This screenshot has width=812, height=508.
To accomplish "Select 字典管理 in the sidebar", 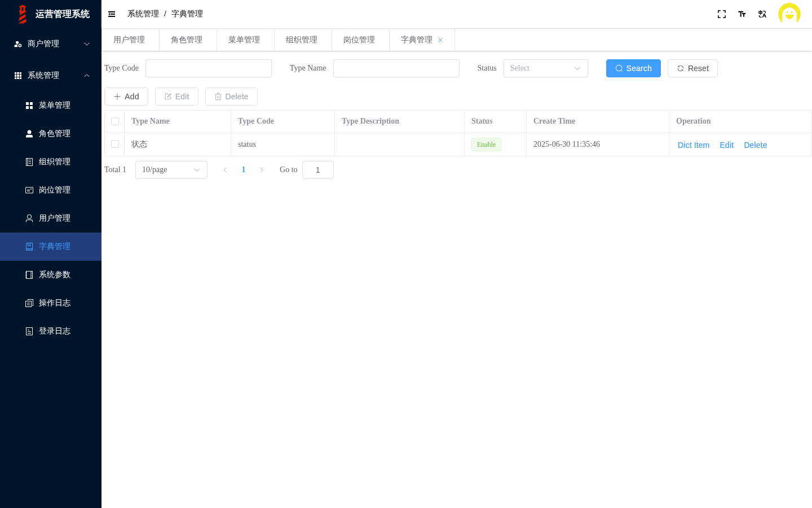I will (x=51, y=247).
